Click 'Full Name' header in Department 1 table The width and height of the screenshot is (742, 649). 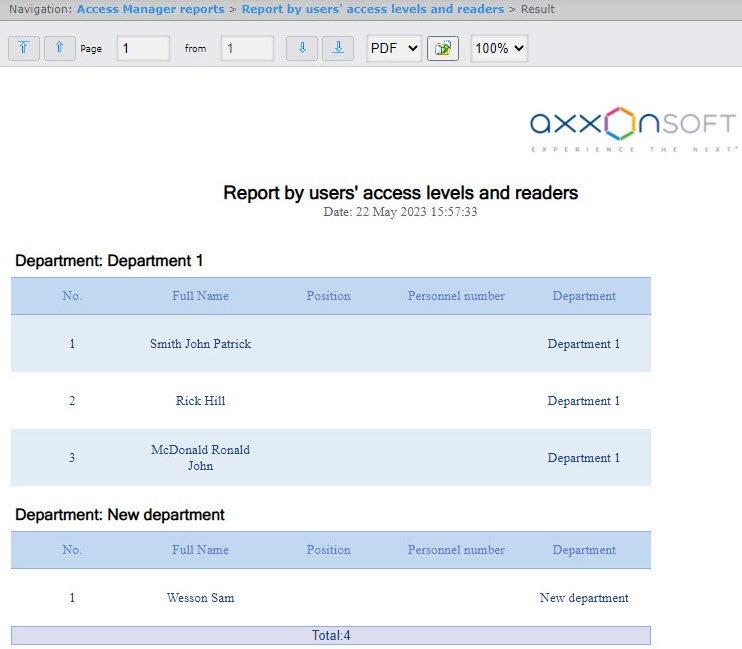201,296
